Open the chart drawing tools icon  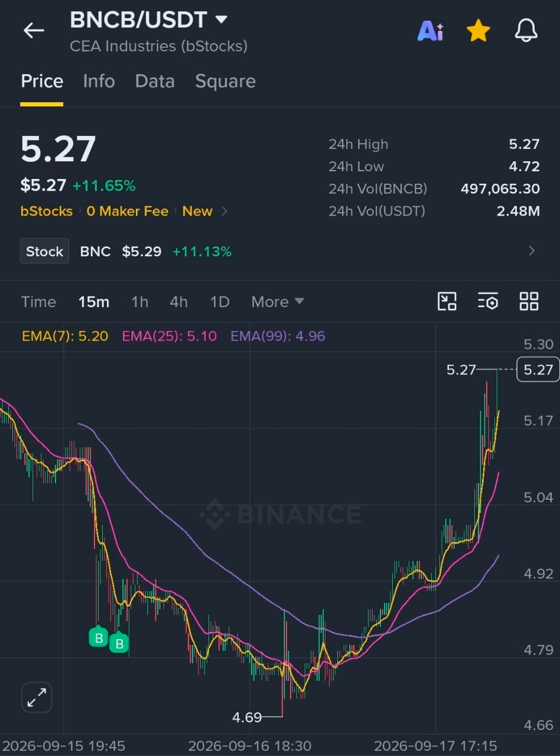point(447,301)
